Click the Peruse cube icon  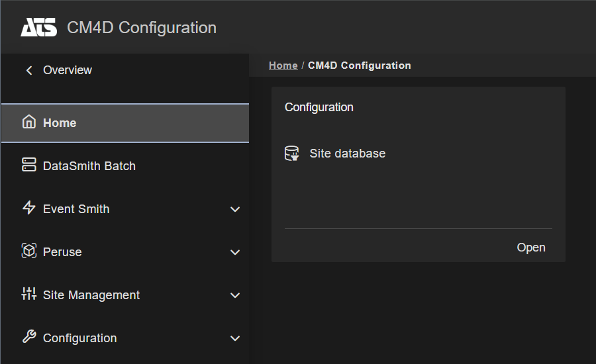click(28, 251)
